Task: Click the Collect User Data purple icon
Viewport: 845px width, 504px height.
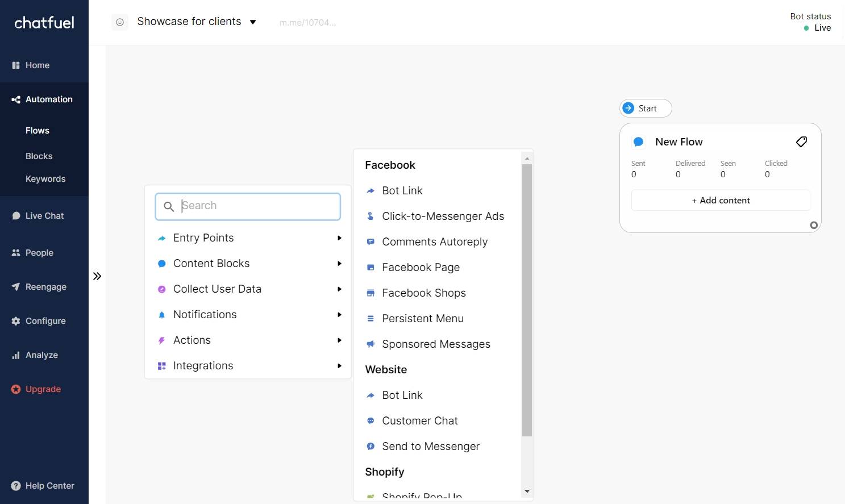Action: coord(162,289)
